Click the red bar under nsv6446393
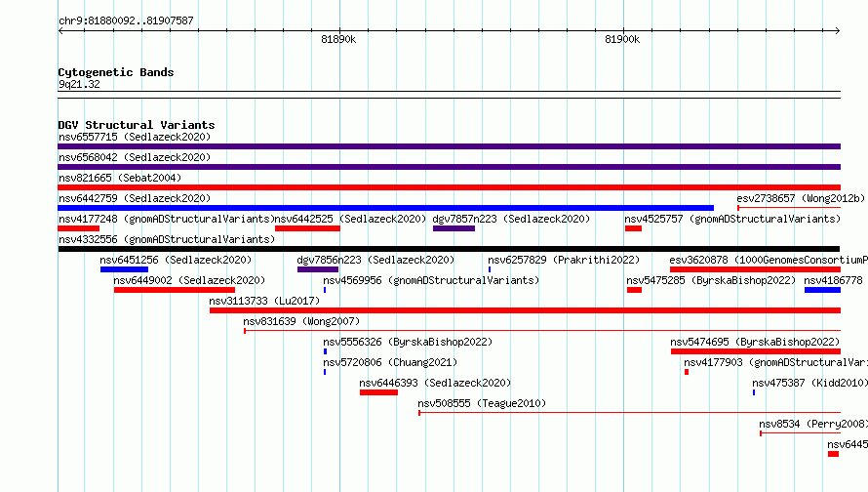Screen dimensions: 868x492 click(378, 392)
